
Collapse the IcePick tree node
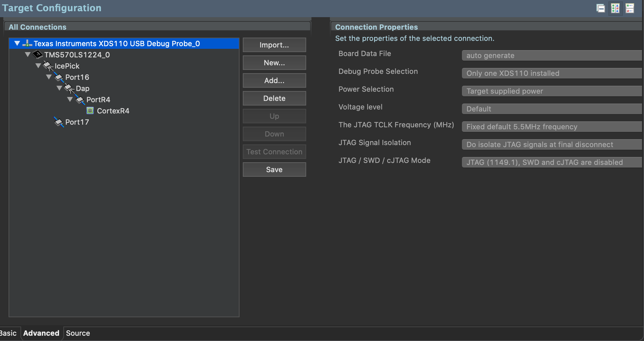coord(38,66)
